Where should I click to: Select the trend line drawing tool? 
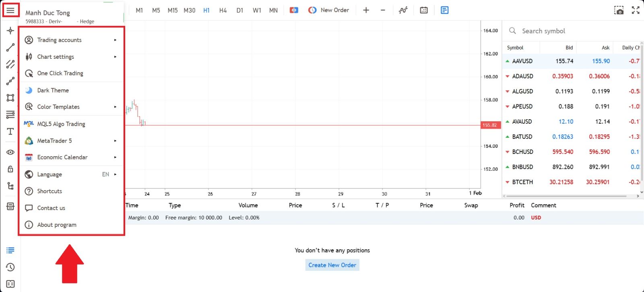point(10,48)
